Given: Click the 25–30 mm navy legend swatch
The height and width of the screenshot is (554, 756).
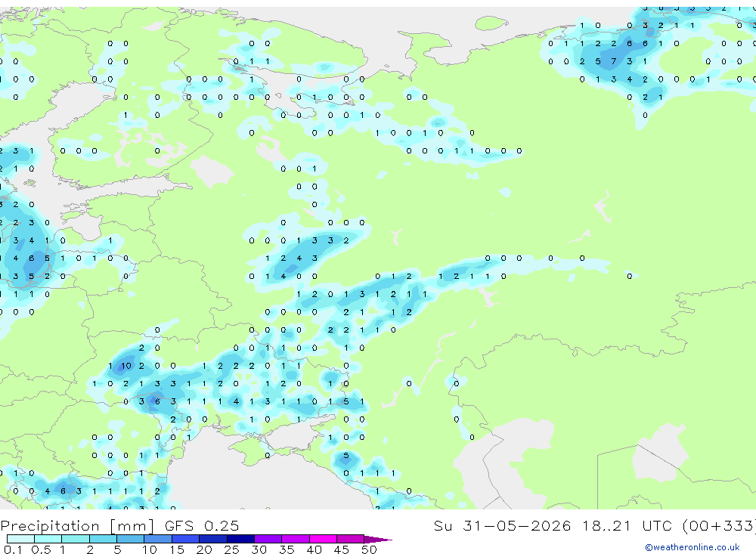Looking at the screenshot, I should click(241, 539).
